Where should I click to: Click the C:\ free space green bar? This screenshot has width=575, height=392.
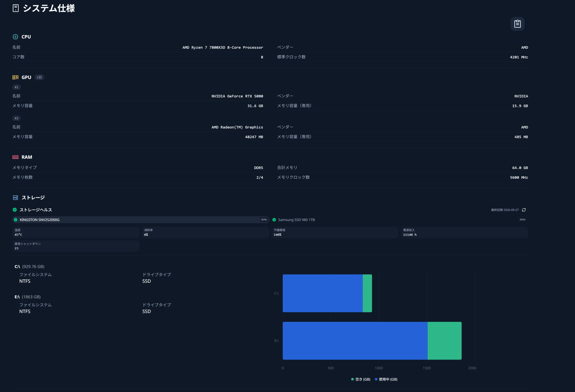pyautogui.click(x=367, y=293)
